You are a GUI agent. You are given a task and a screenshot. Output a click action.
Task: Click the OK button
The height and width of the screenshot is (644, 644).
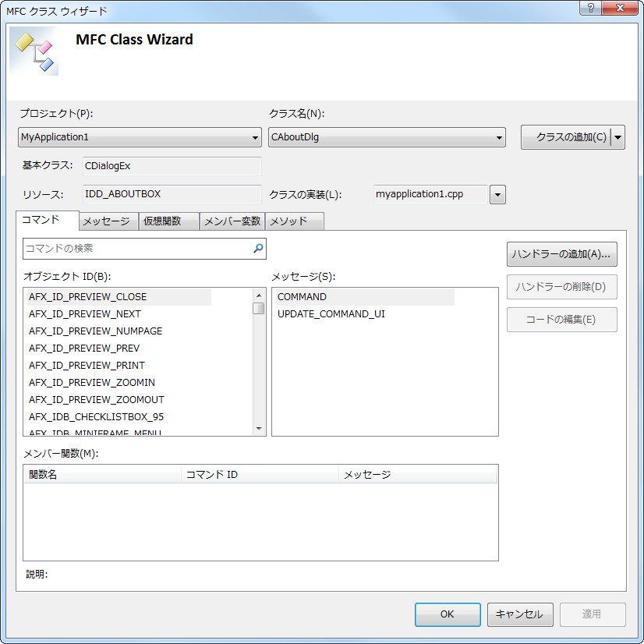(447, 614)
